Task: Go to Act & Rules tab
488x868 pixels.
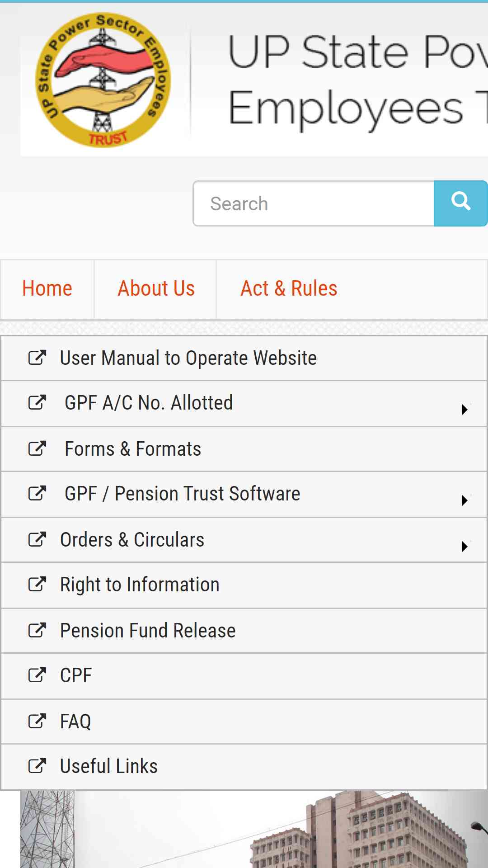Action: pyautogui.click(x=289, y=289)
